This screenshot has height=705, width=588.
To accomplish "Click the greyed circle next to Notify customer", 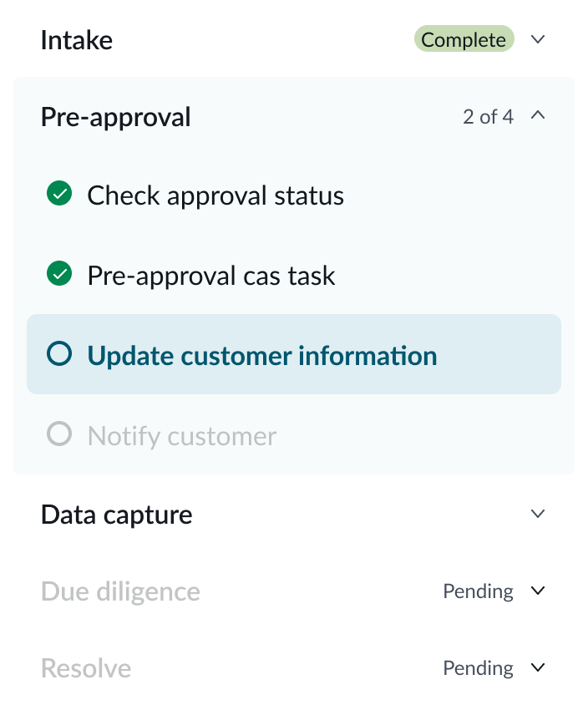I will click(58, 434).
